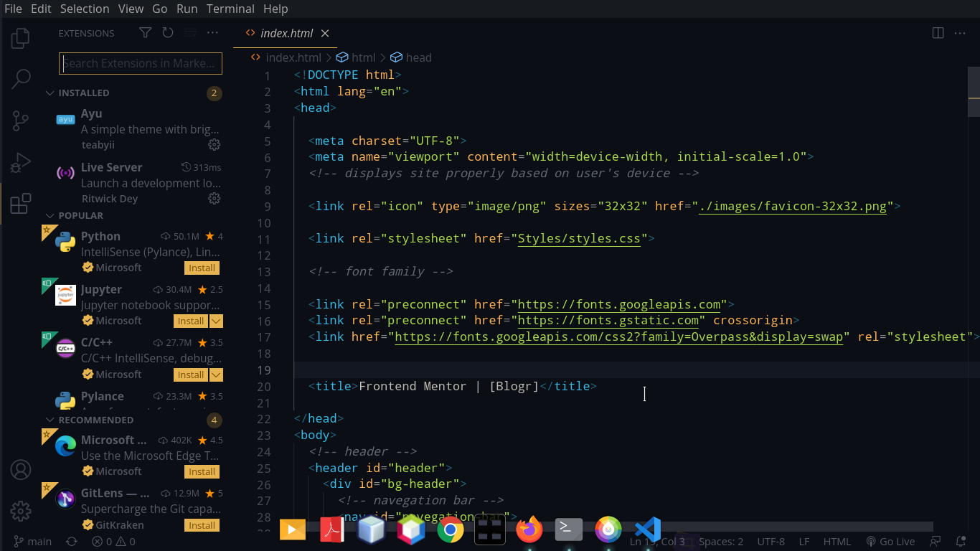Open the Extensions view icon
This screenshot has width=980, height=551.
coord(21,204)
